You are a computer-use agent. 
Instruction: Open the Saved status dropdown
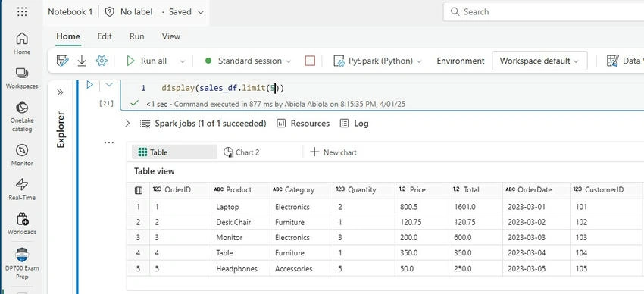click(201, 12)
